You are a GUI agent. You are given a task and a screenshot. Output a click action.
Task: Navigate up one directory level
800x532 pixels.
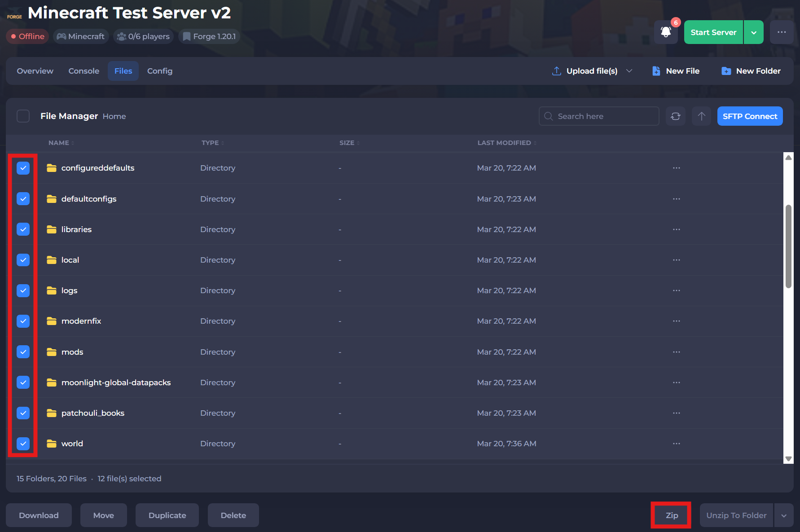coord(701,116)
